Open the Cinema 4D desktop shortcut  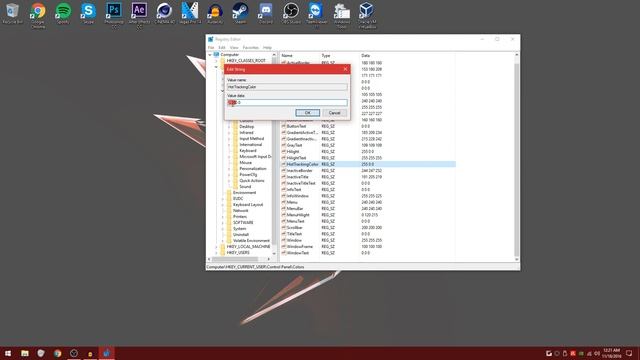(164, 13)
